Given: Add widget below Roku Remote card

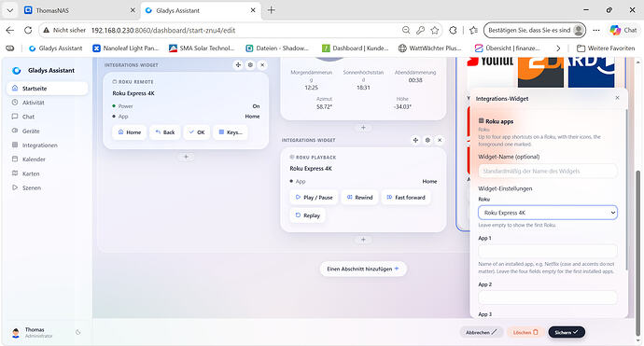Looking at the screenshot, I should click(x=186, y=157).
